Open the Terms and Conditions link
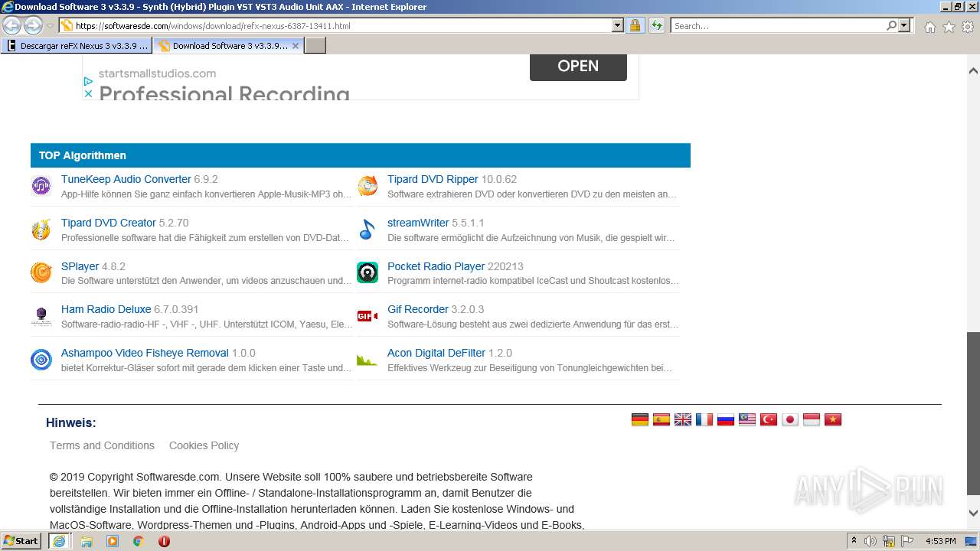980x551 pixels. point(102,445)
